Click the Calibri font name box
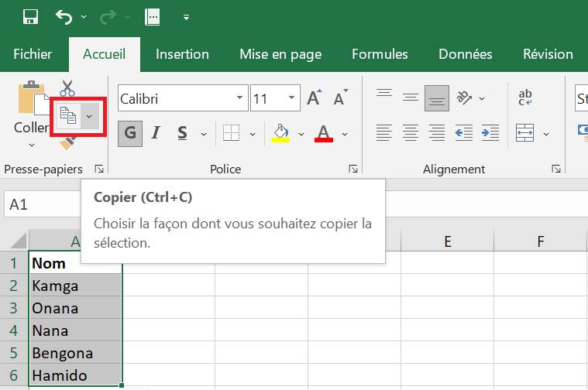Viewport: 588px width, 390px height. (177, 98)
